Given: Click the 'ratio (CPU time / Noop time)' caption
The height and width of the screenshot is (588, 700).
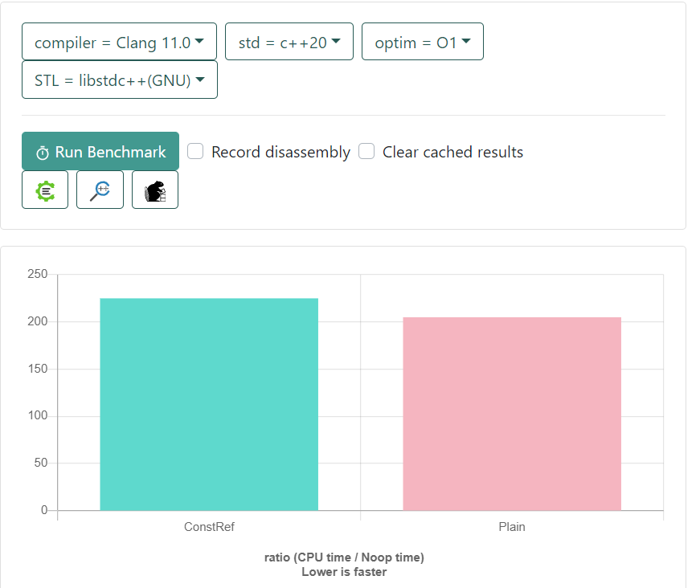Looking at the screenshot, I should coord(344,557).
